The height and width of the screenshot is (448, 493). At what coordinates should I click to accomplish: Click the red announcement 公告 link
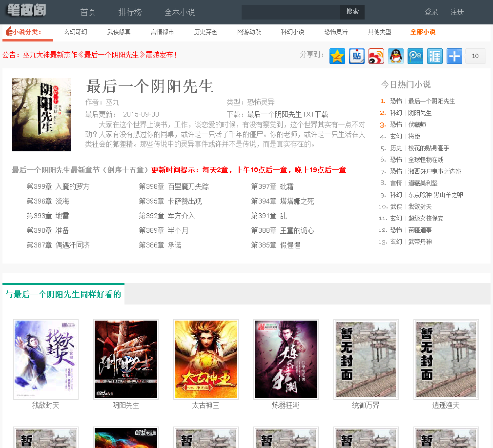click(x=90, y=55)
